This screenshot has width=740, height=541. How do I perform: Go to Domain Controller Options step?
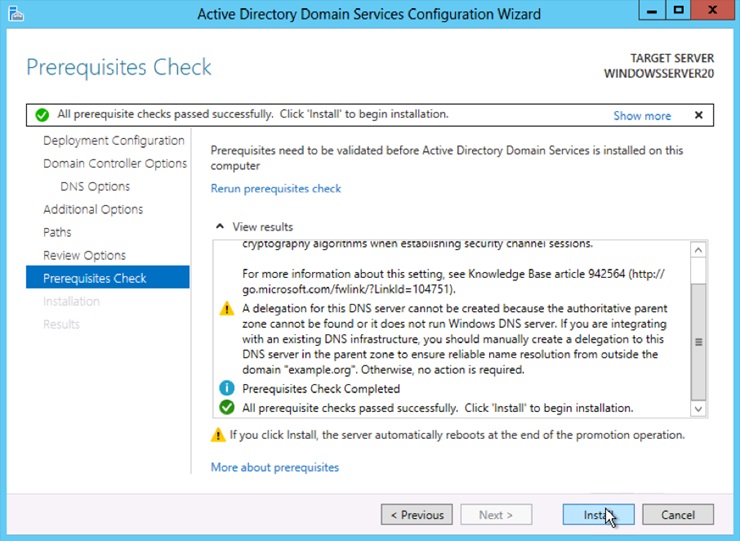click(x=115, y=163)
